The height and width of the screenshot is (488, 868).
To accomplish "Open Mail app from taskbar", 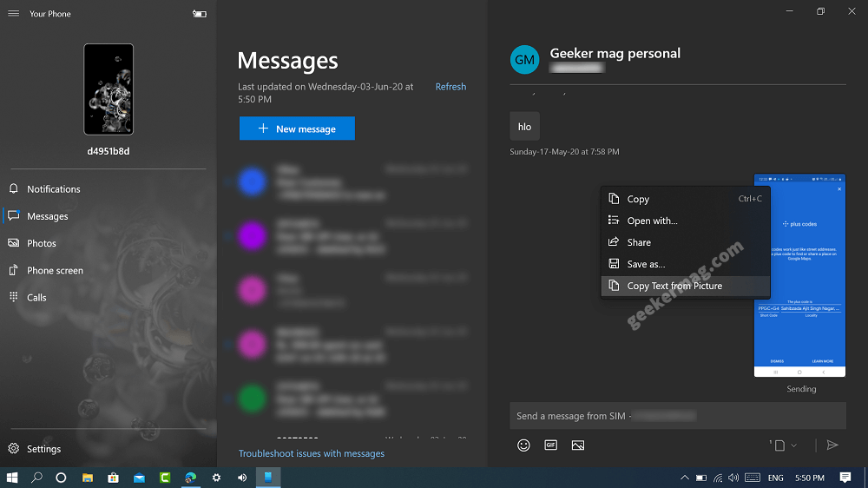I will pyautogui.click(x=139, y=478).
